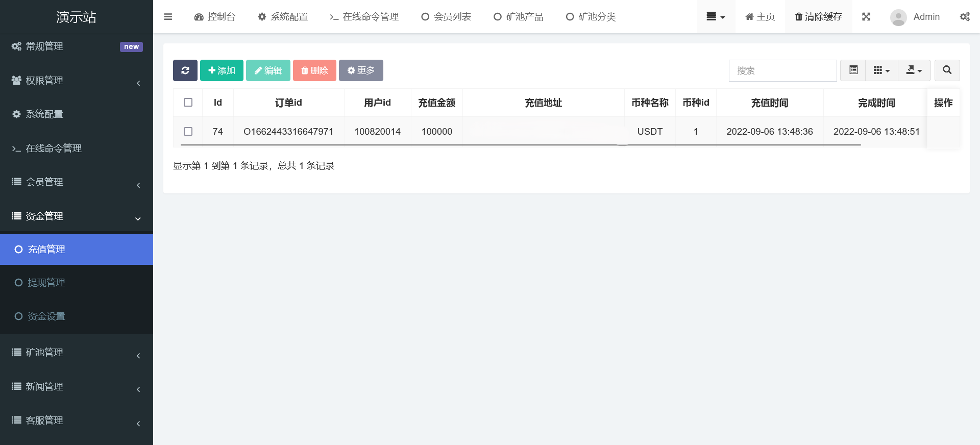The height and width of the screenshot is (445, 980).
Task: Toggle table card view icon
Action: click(x=853, y=70)
